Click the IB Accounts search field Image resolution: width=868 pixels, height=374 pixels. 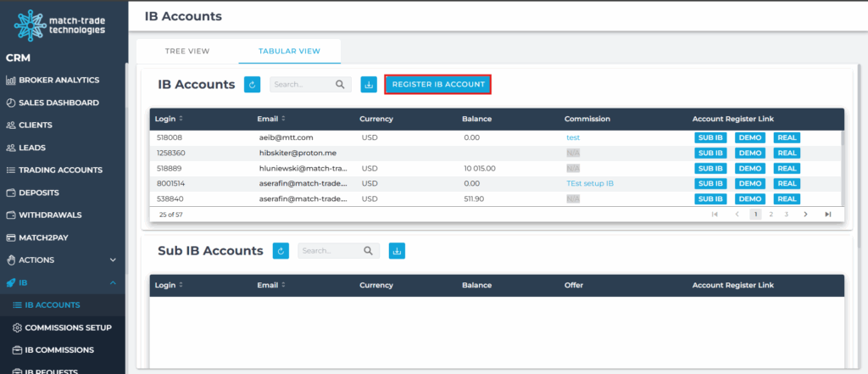pyautogui.click(x=303, y=85)
